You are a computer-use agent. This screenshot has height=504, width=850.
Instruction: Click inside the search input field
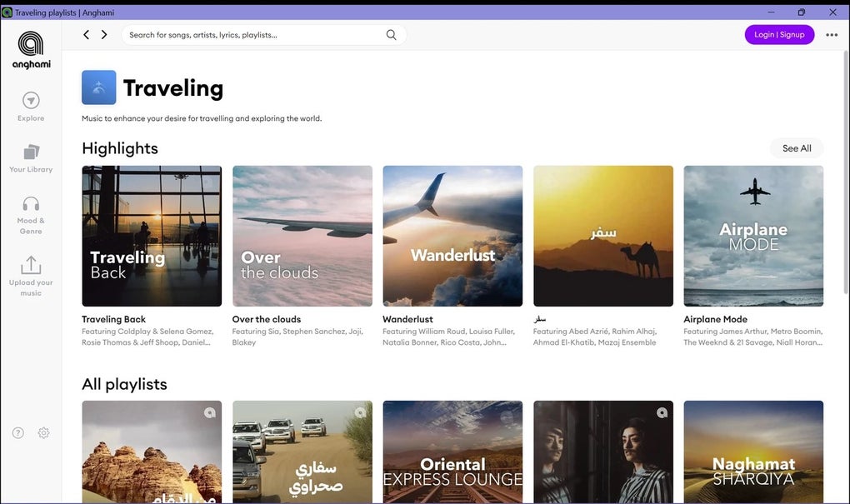[x=250, y=34]
